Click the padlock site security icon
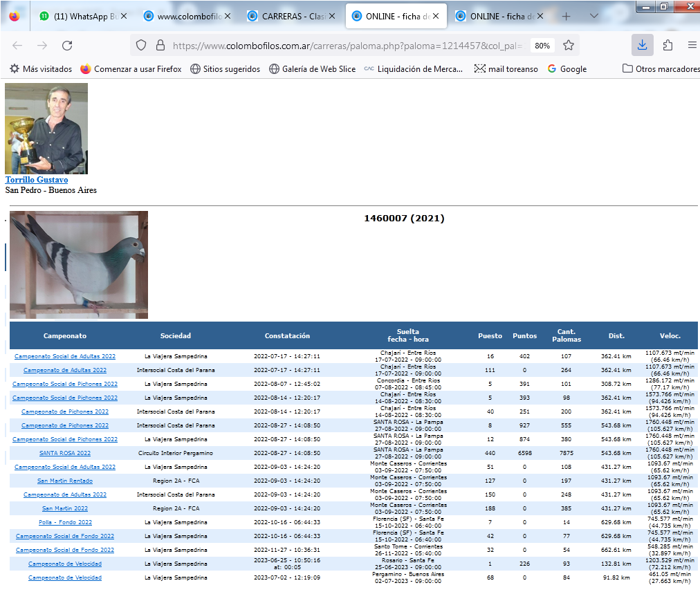 click(x=160, y=46)
